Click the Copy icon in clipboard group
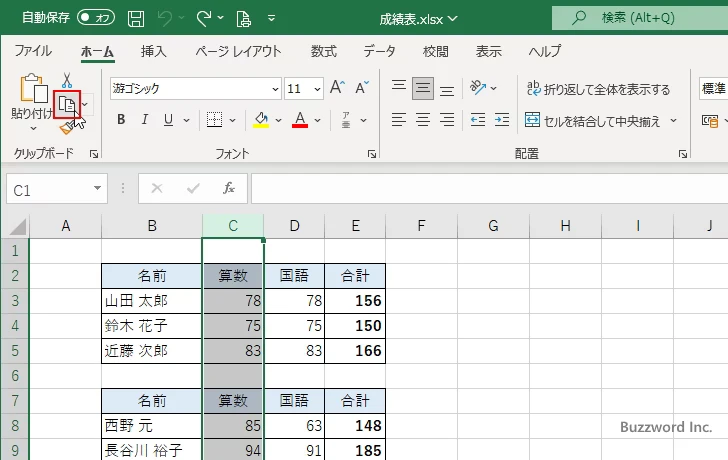This screenshot has height=460, width=728. pos(67,104)
